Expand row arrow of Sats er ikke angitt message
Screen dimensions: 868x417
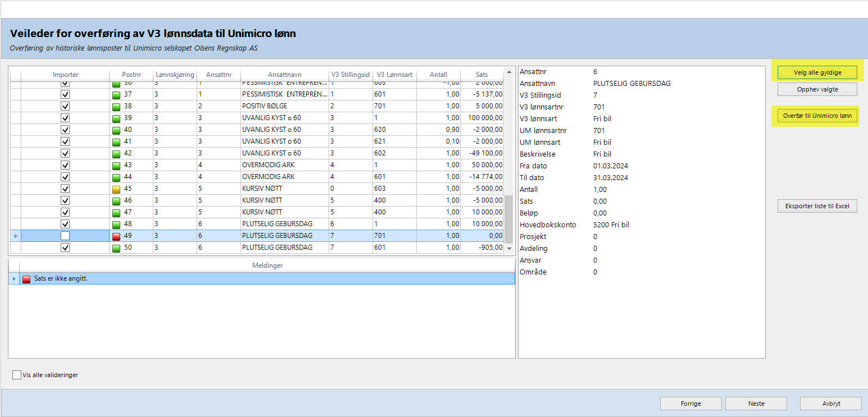tap(15, 278)
